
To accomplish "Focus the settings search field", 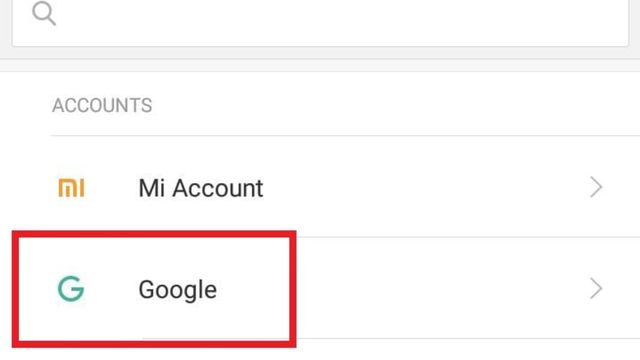I will coord(320,22).
